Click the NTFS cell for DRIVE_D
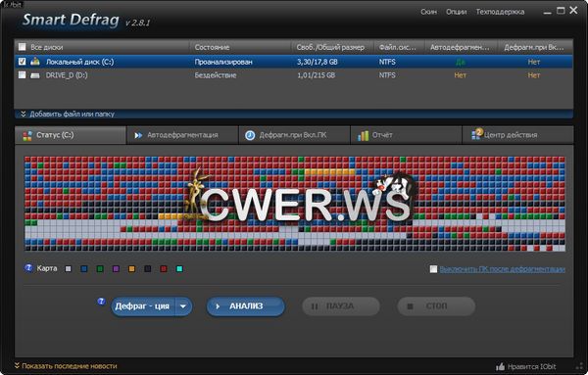This screenshot has height=375, width=588. click(x=387, y=75)
